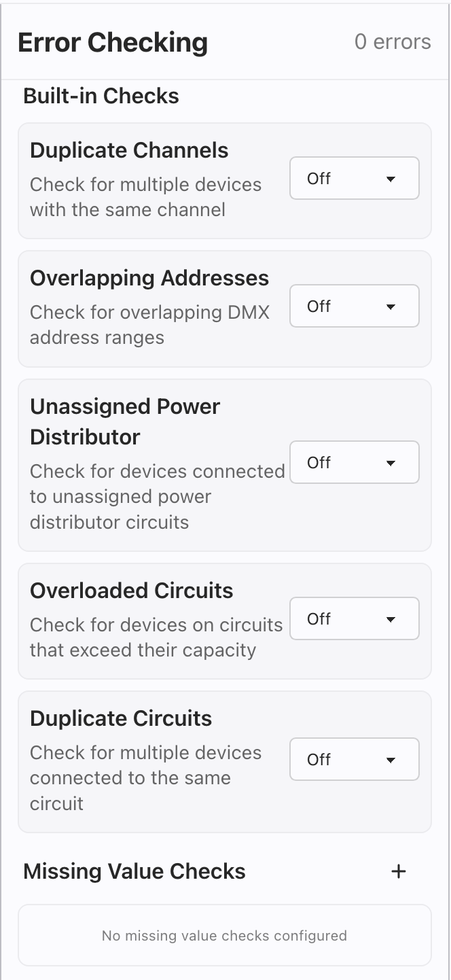Open the Overloaded Circuits check dropdown

[x=354, y=619]
